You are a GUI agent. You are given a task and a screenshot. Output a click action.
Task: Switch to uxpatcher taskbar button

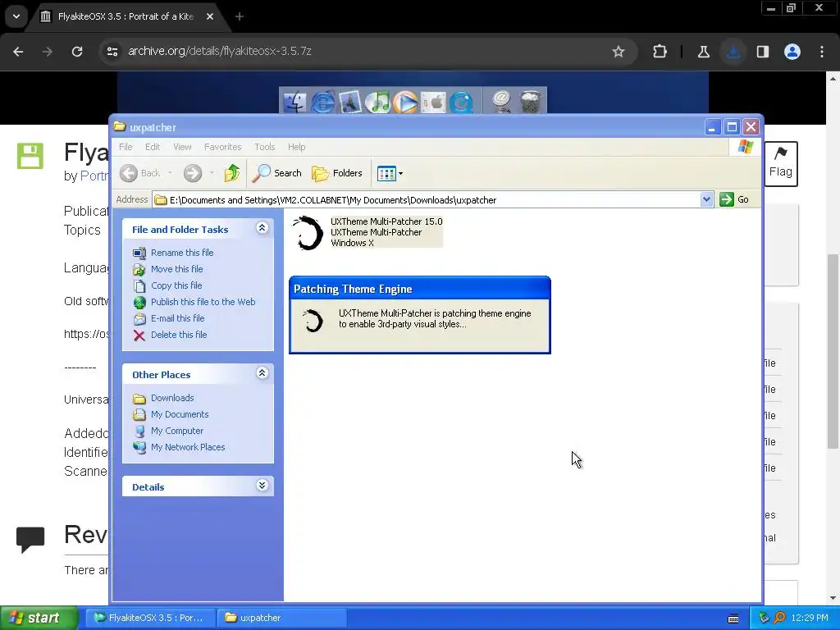tap(282, 618)
